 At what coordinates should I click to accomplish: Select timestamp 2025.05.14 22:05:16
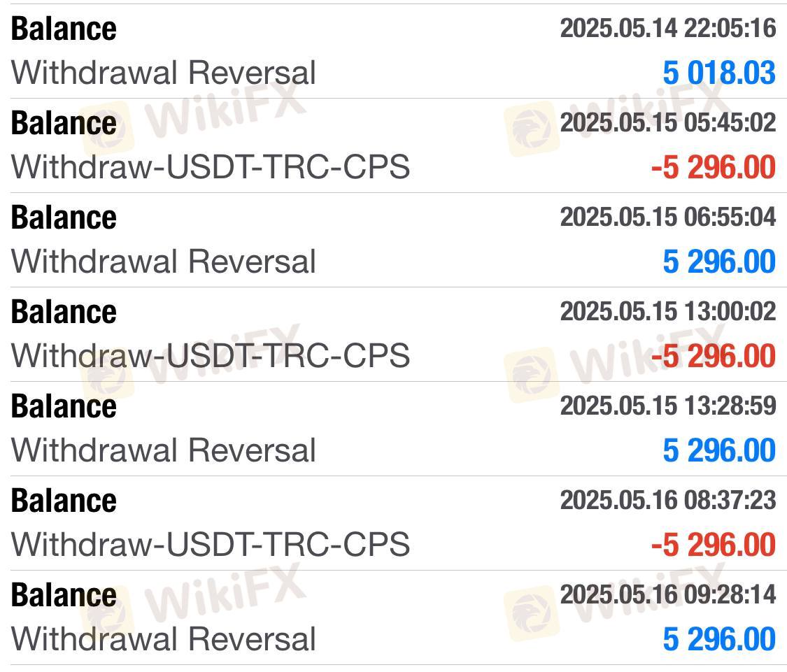coord(668,28)
